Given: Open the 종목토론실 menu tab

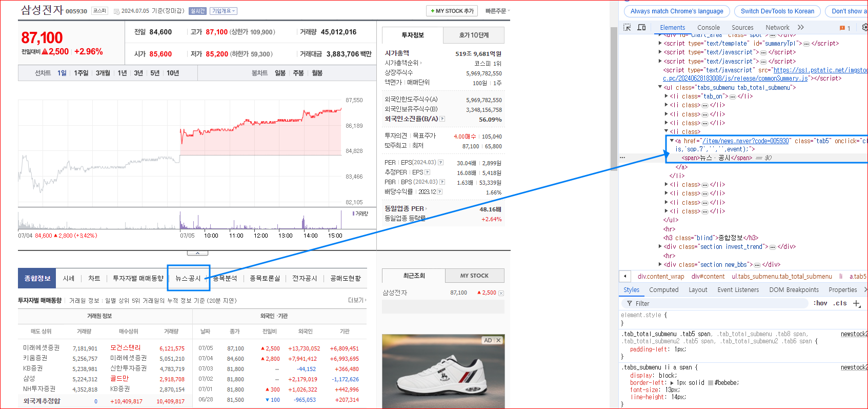Looking at the screenshot, I should [x=265, y=278].
